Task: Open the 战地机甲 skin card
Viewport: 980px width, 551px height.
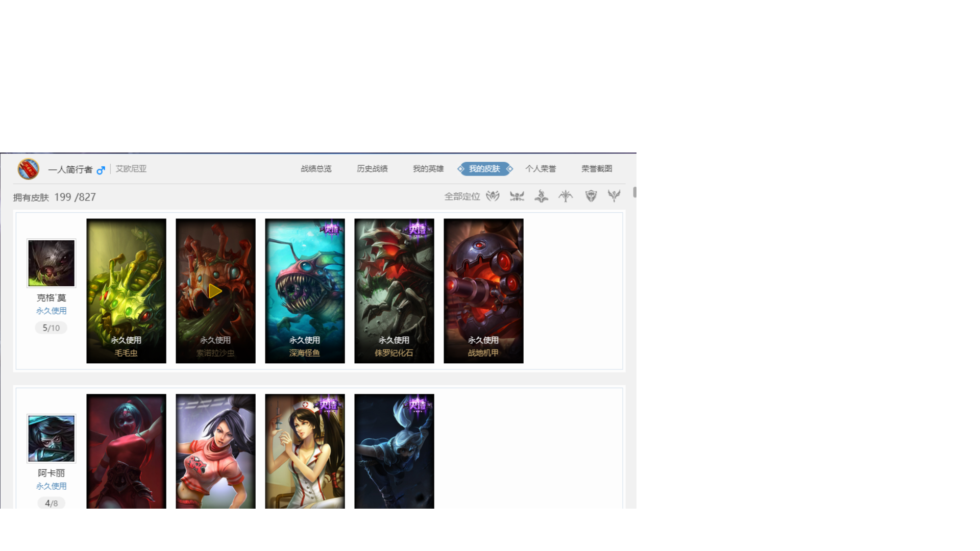Action: [x=483, y=291]
